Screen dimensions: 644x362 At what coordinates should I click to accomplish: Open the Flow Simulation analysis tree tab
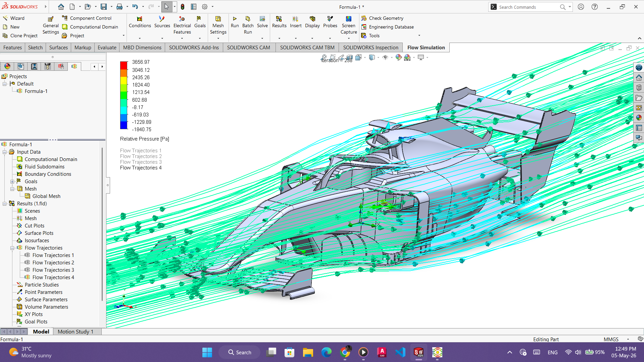click(x=74, y=66)
